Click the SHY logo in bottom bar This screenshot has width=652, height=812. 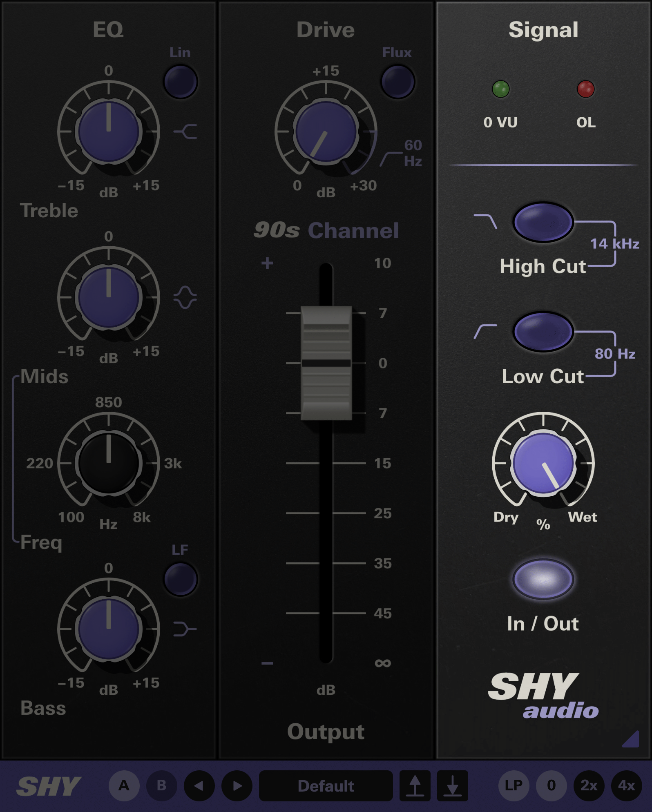[x=49, y=786]
